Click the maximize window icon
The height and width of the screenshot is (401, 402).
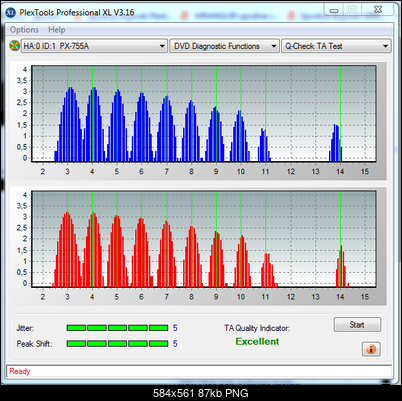[x=352, y=10]
